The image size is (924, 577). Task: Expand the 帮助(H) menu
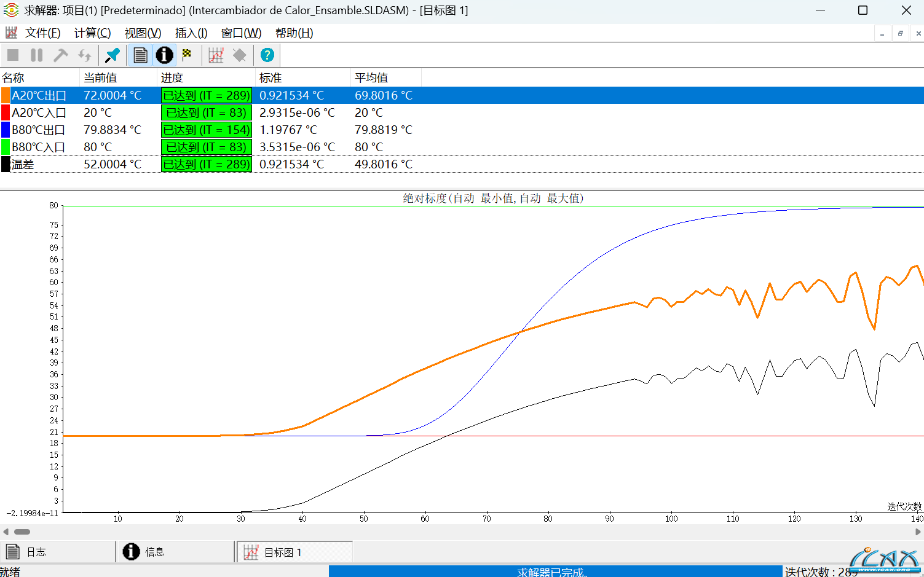tap(294, 33)
